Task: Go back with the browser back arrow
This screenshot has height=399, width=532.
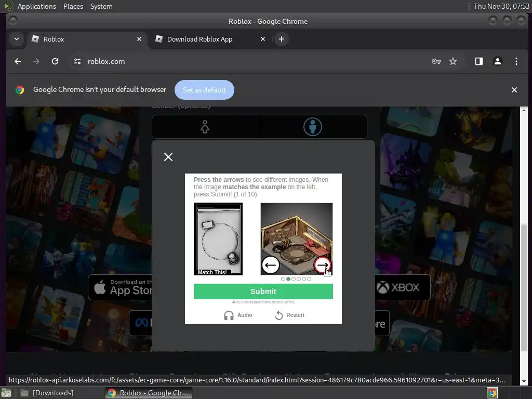Action: 18,61
